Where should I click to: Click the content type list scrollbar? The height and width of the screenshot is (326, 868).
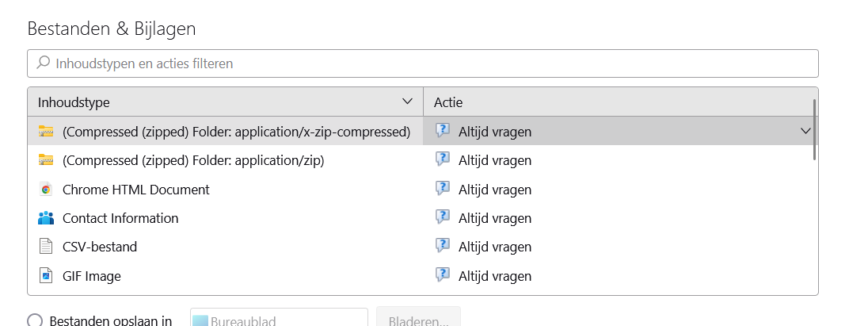(x=814, y=131)
